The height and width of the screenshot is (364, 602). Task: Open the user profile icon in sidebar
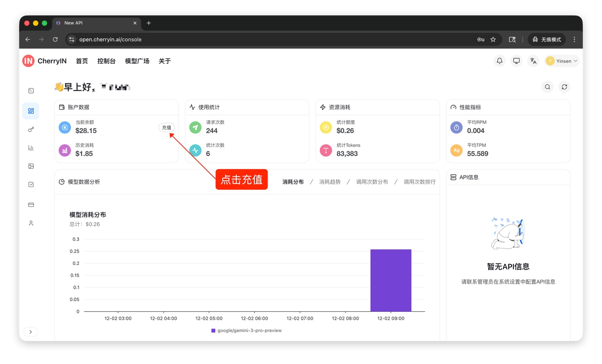coord(31,224)
